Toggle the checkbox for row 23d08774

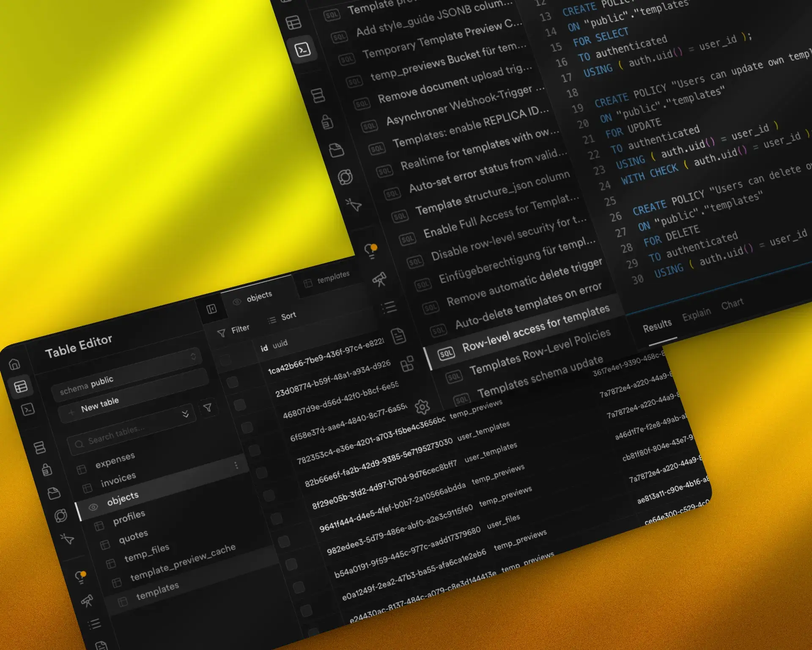tap(240, 405)
